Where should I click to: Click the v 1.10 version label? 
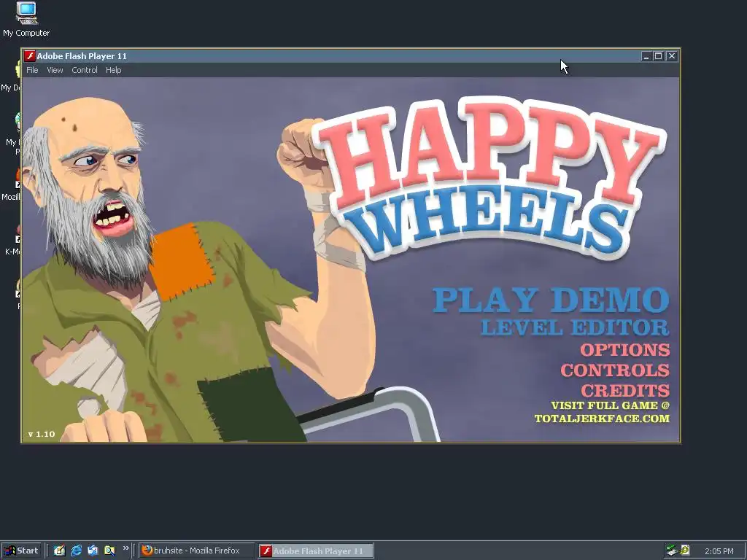click(x=42, y=434)
